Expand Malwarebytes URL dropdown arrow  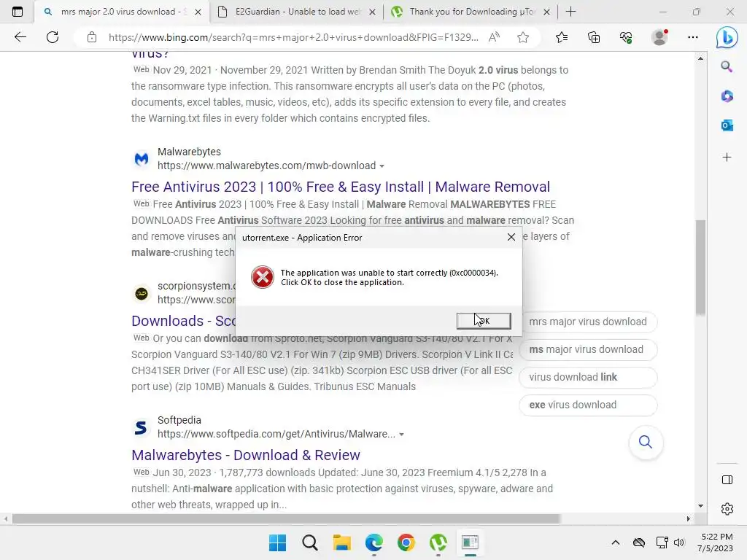pyautogui.click(x=382, y=166)
